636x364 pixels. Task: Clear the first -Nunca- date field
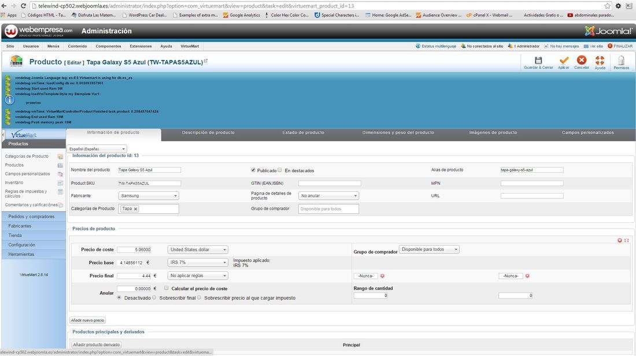(382, 276)
